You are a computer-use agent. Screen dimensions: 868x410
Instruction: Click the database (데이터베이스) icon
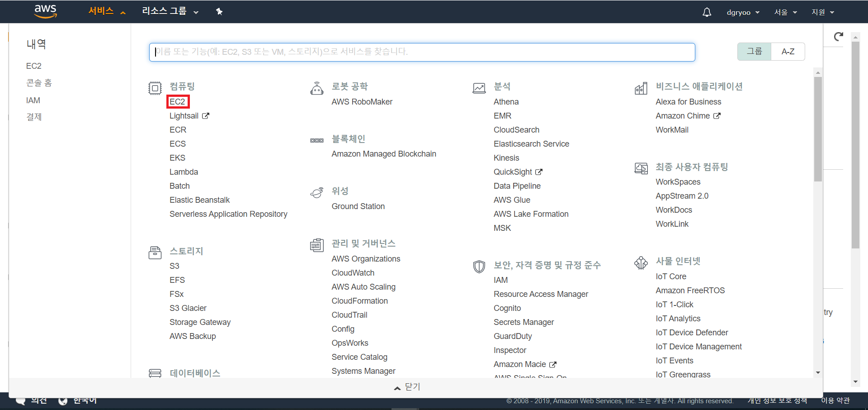pyautogui.click(x=155, y=373)
